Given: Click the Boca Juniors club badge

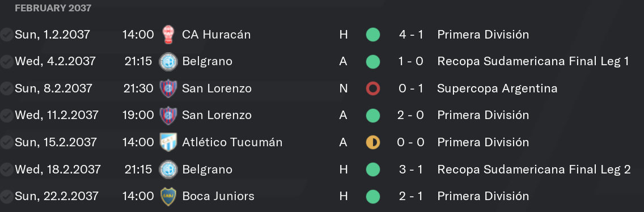Looking at the screenshot, I should [x=168, y=196].
